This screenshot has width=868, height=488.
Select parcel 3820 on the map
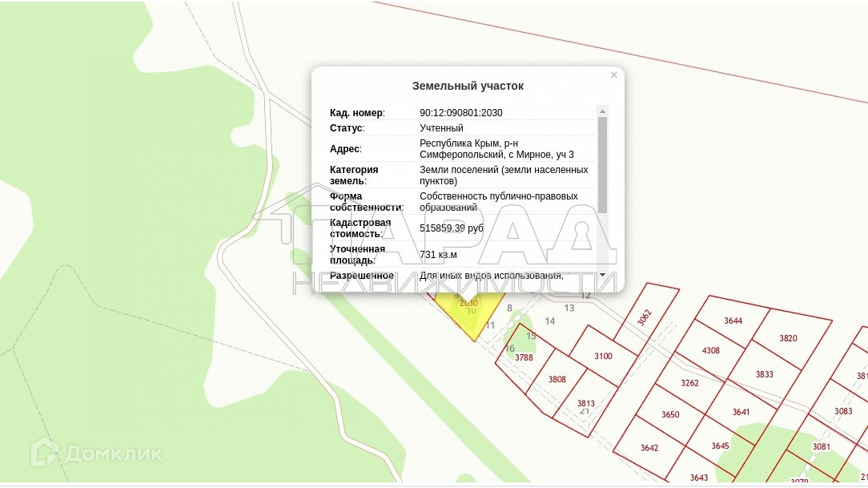(788, 338)
